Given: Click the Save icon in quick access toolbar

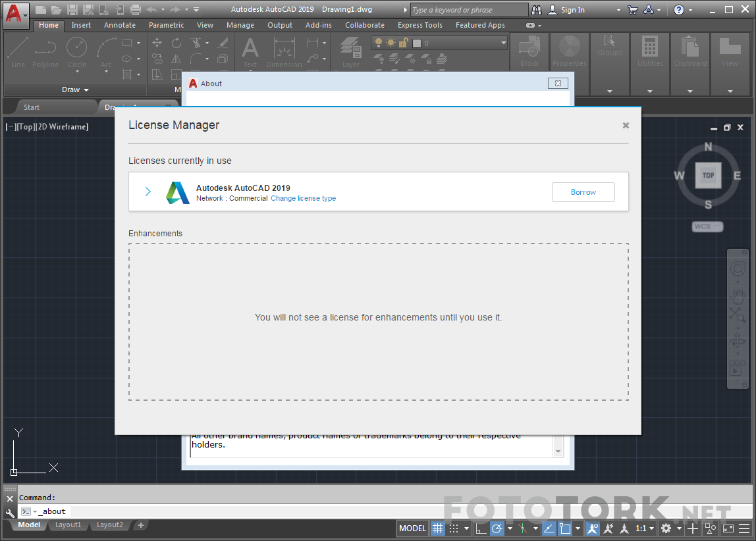Looking at the screenshot, I should pos(72,9).
